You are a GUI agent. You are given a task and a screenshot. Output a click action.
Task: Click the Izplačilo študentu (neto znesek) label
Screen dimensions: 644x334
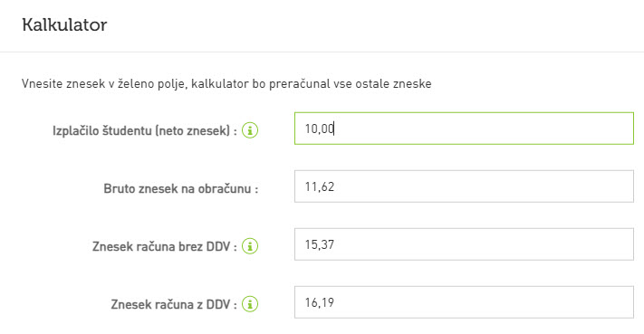[x=145, y=130]
